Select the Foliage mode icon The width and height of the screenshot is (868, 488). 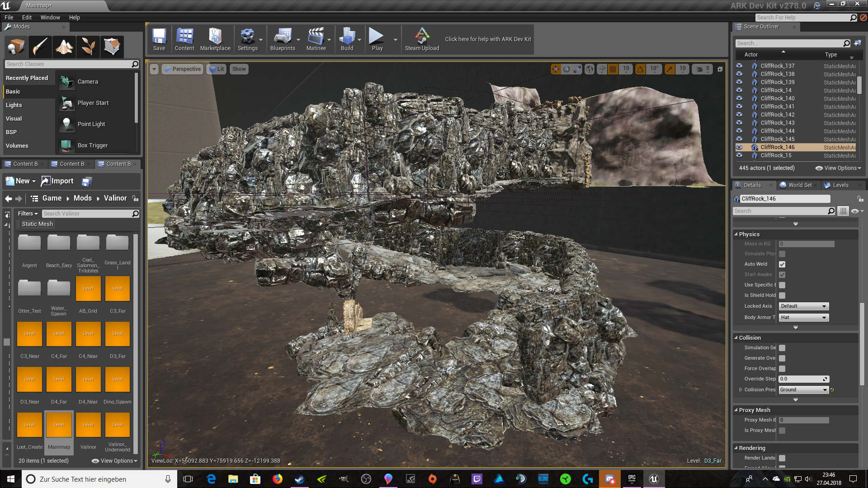coord(88,46)
